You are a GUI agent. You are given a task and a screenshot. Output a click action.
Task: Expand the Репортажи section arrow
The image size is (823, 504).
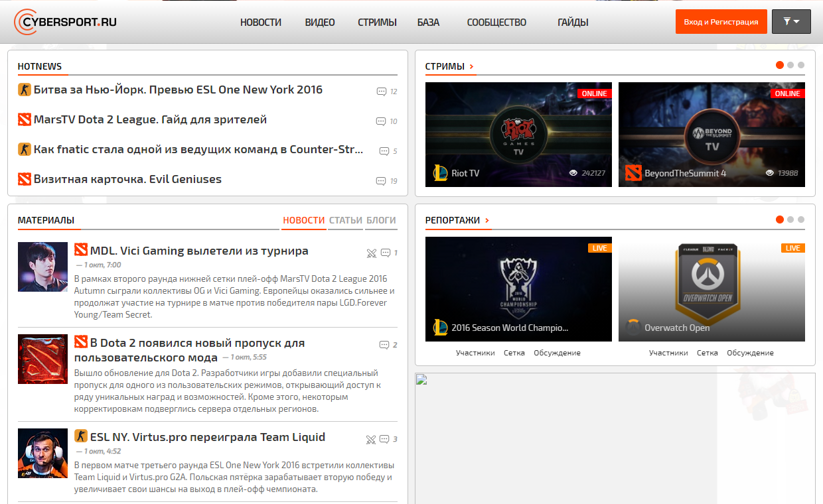(487, 220)
